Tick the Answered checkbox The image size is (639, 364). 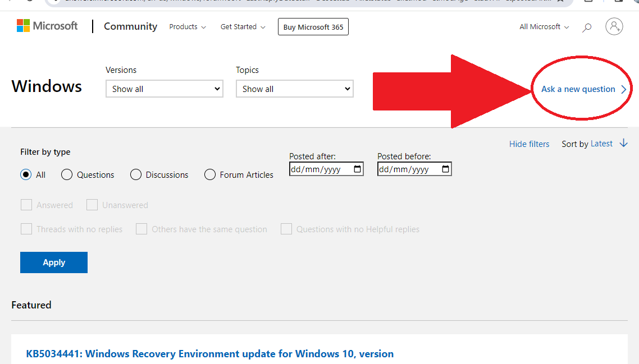coord(26,205)
